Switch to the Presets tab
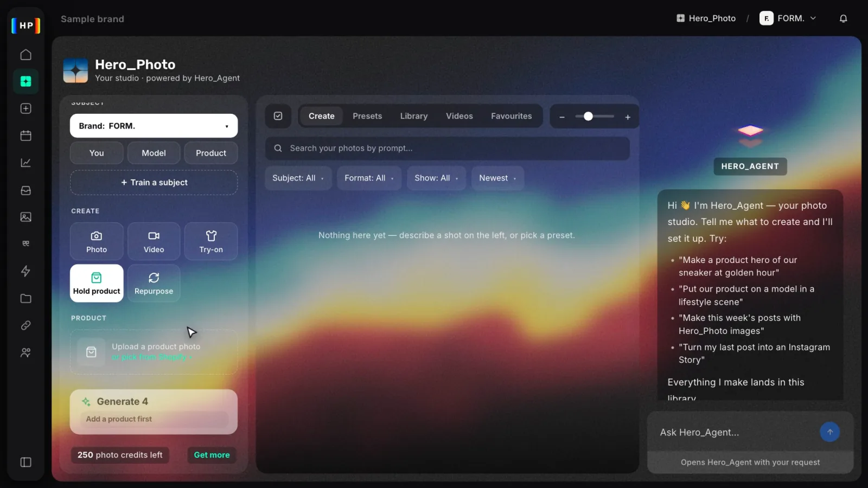 [367, 116]
